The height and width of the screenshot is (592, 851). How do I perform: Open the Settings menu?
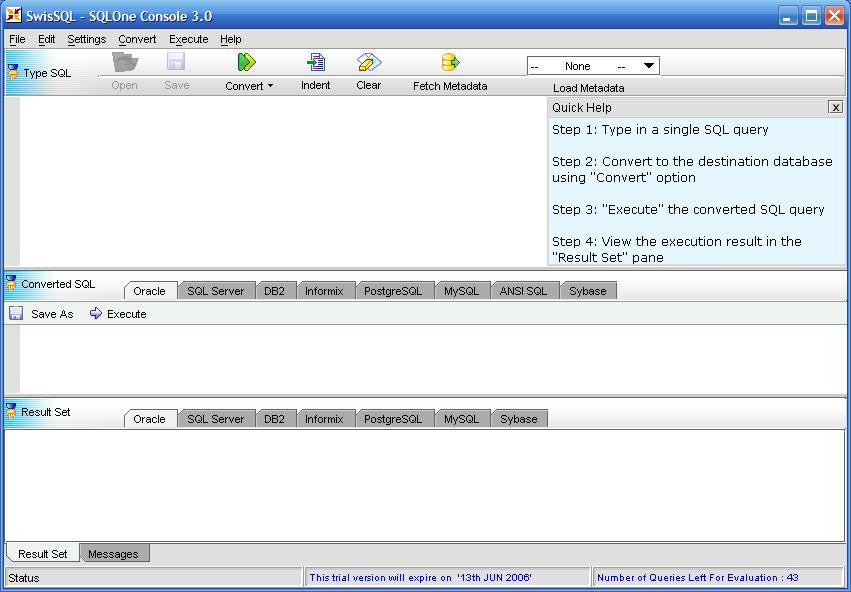tap(87, 39)
